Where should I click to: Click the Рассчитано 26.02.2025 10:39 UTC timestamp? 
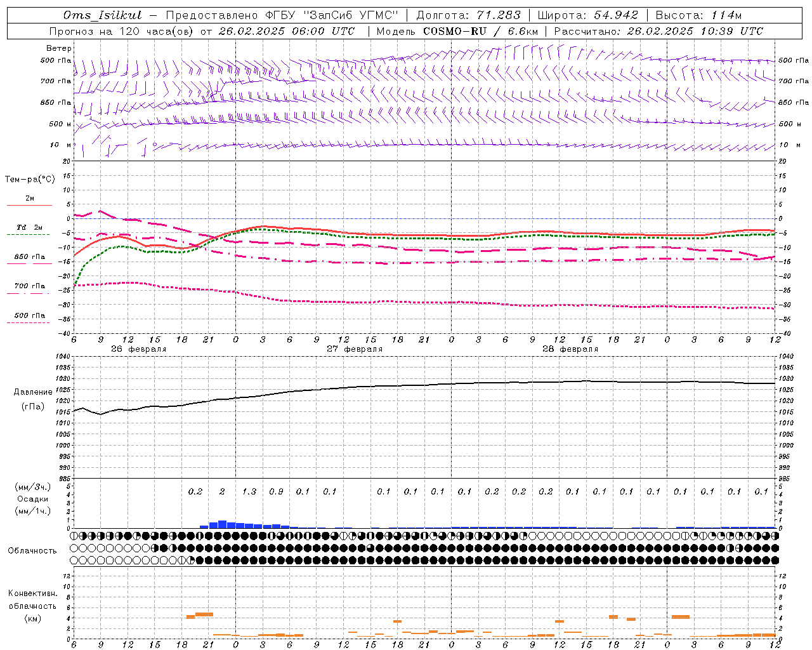click(658, 31)
